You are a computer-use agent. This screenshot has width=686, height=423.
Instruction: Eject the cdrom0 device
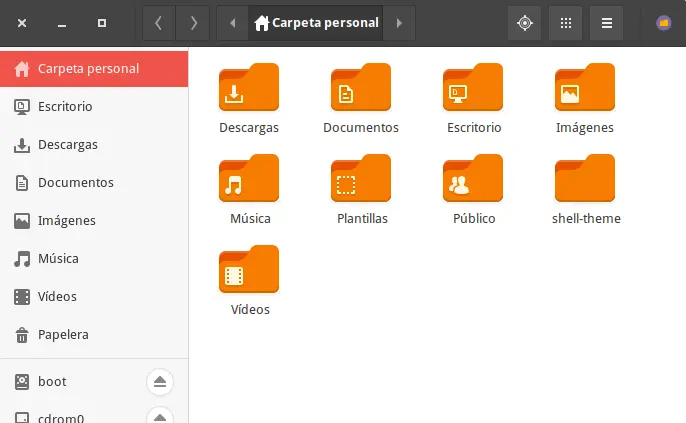click(160, 416)
